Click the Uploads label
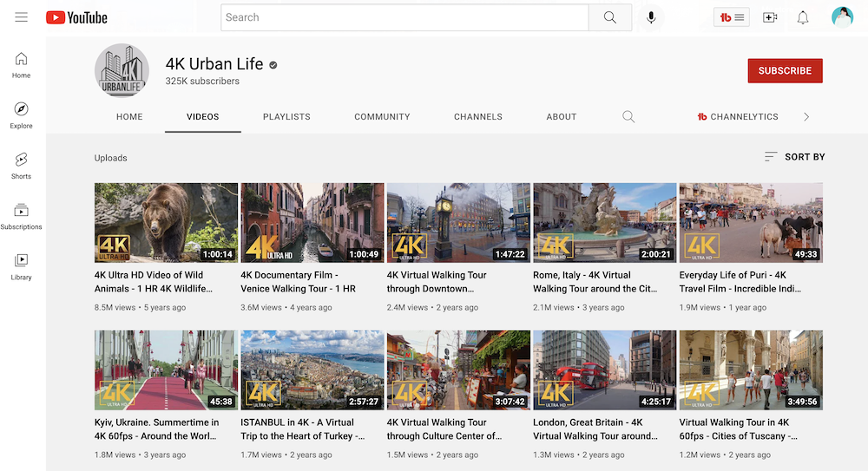The width and height of the screenshot is (868, 471). (x=111, y=158)
